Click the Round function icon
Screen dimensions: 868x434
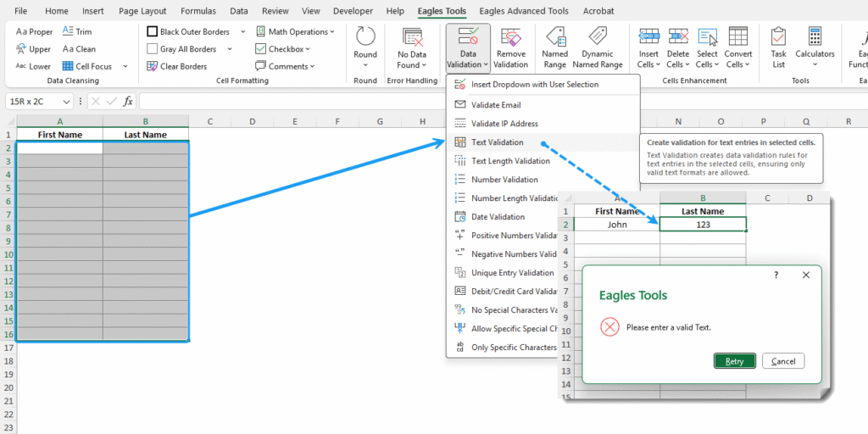365,36
